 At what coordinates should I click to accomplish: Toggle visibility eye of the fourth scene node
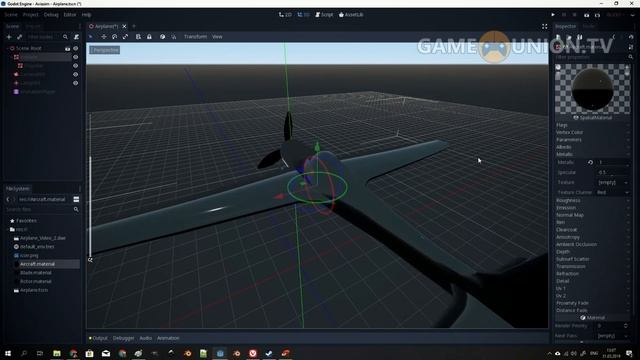(x=76, y=74)
